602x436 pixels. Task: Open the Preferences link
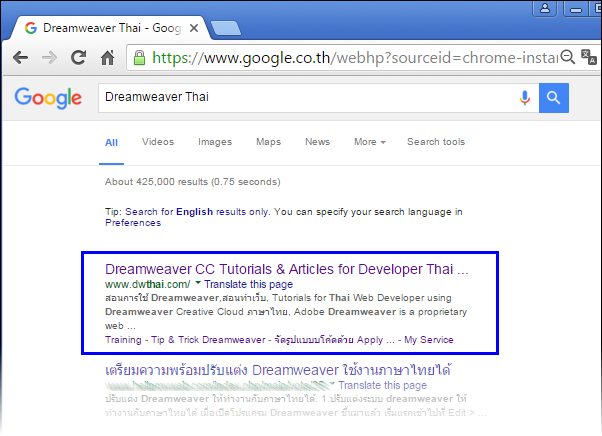[133, 223]
